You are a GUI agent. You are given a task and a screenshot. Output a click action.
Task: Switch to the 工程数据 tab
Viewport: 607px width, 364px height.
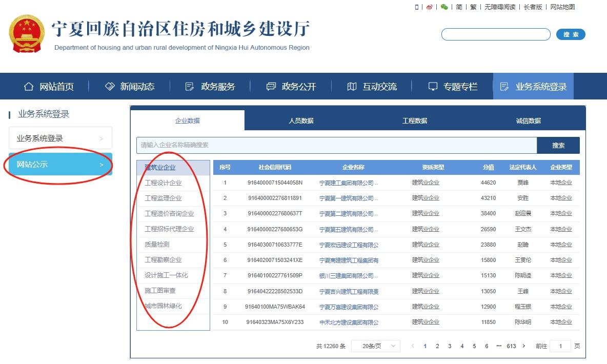pos(415,120)
